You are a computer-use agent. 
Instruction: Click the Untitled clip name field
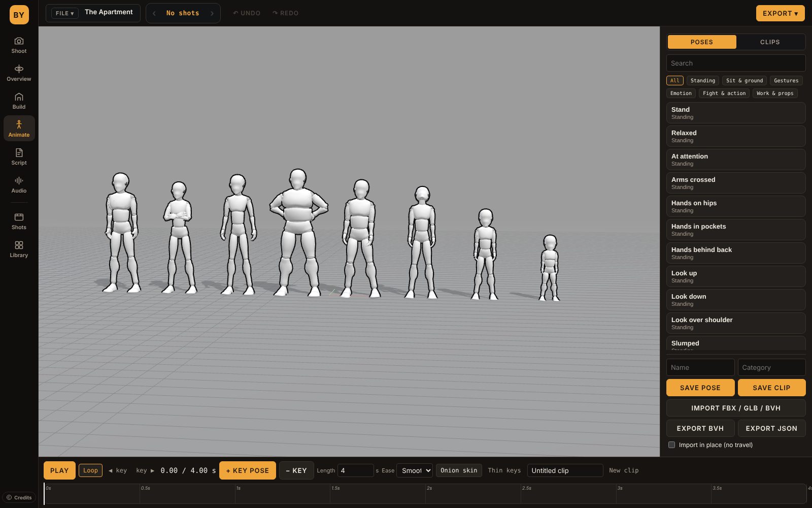click(565, 470)
